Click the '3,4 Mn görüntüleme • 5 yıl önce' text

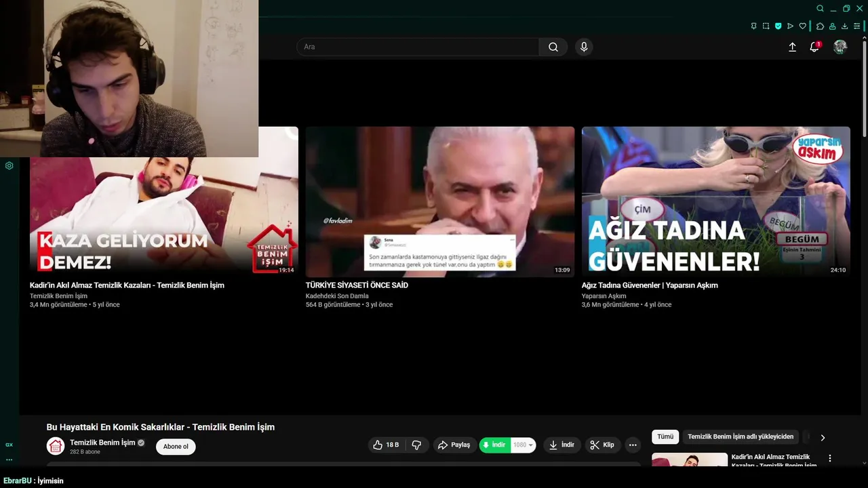coord(75,305)
